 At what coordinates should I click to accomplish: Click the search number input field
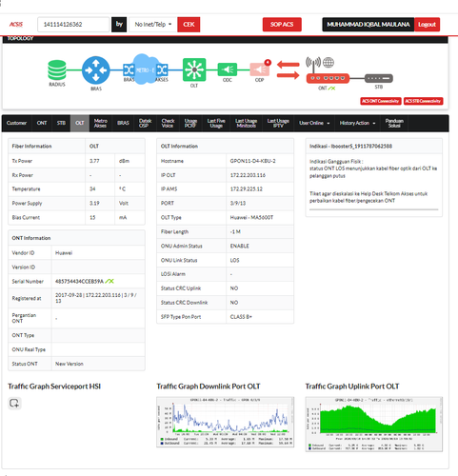pyautogui.click(x=73, y=25)
